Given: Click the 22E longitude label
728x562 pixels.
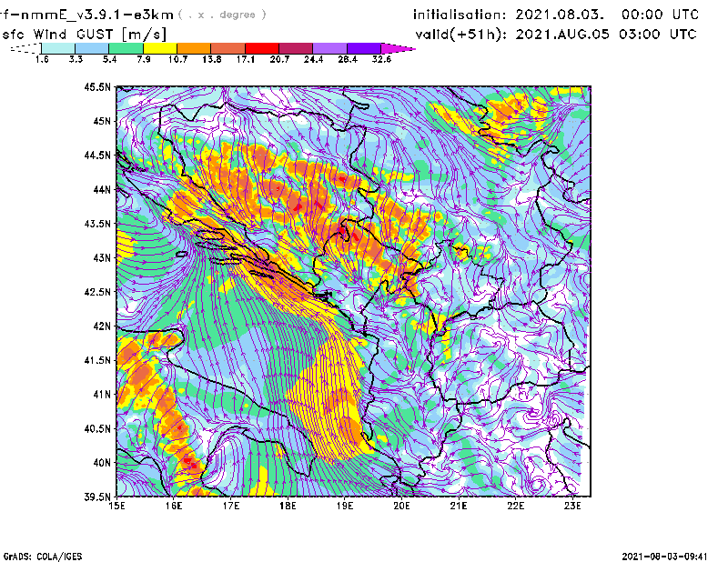Looking at the screenshot, I should [x=515, y=506].
